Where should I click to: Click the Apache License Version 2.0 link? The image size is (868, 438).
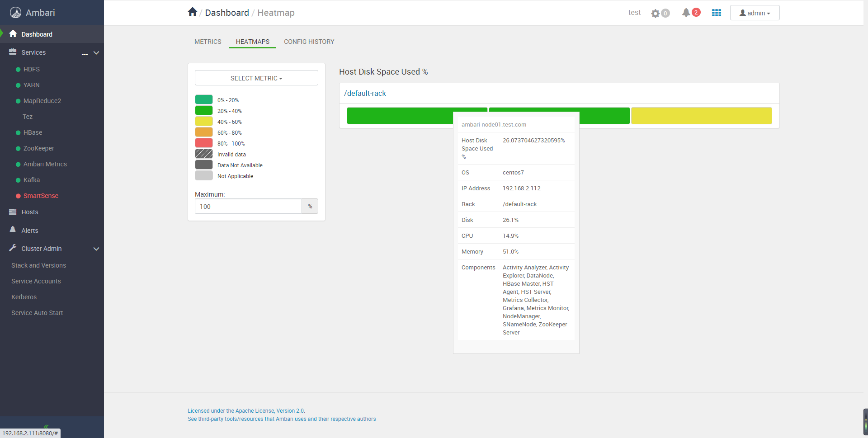tap(246, 411)
